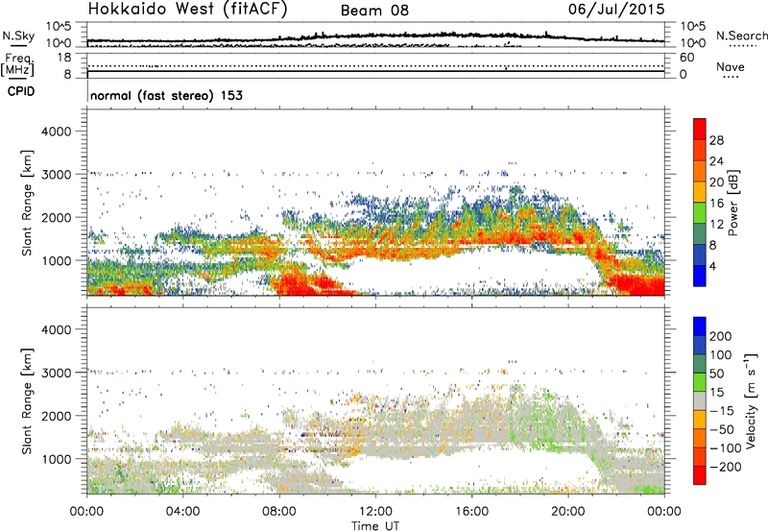This screenshot has width=768, height=532.
Task: Click the 'Beam 08' label
Action: point(374,11)
